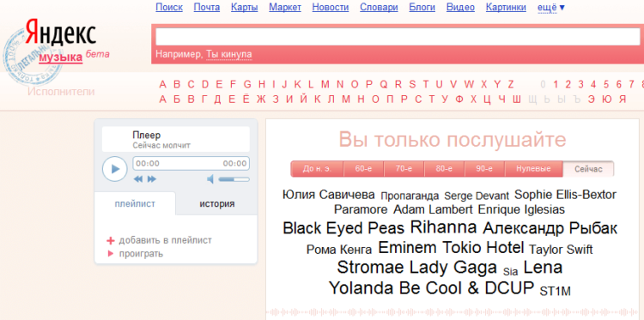Browse artists starting with digit 5

point(606,85)
